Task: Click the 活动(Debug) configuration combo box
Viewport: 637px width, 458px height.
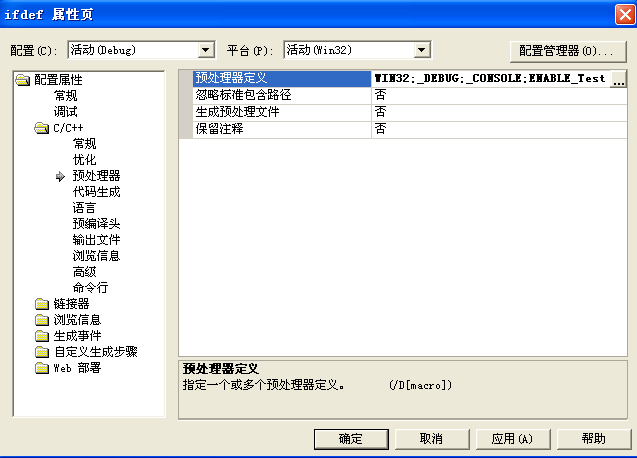Action: click(x=141, y=50)
